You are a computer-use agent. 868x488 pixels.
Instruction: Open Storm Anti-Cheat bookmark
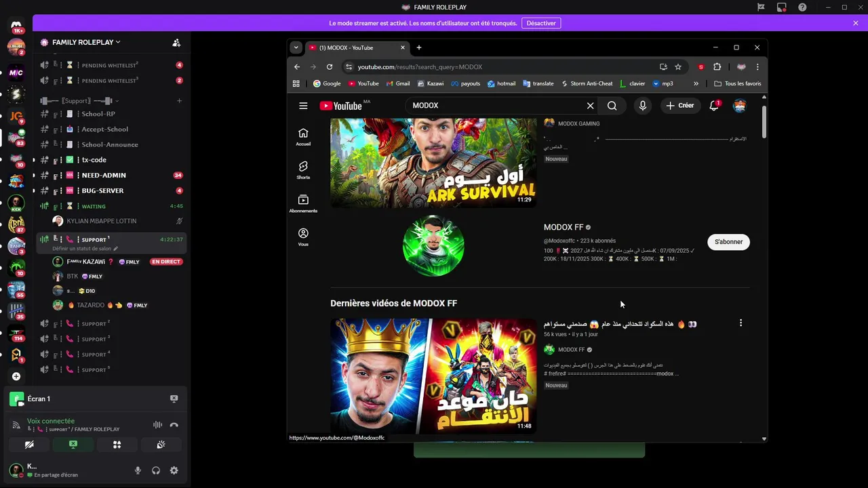coord(587,83)
